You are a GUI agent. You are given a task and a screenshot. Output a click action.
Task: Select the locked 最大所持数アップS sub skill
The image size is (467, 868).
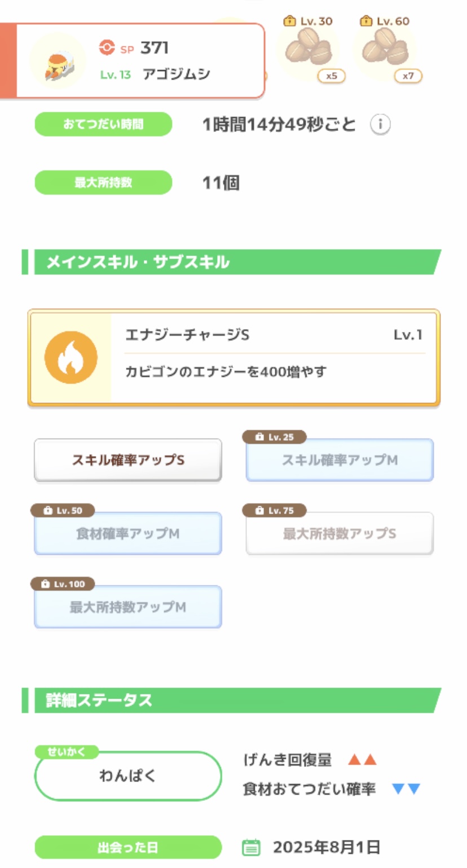[340, 533]
